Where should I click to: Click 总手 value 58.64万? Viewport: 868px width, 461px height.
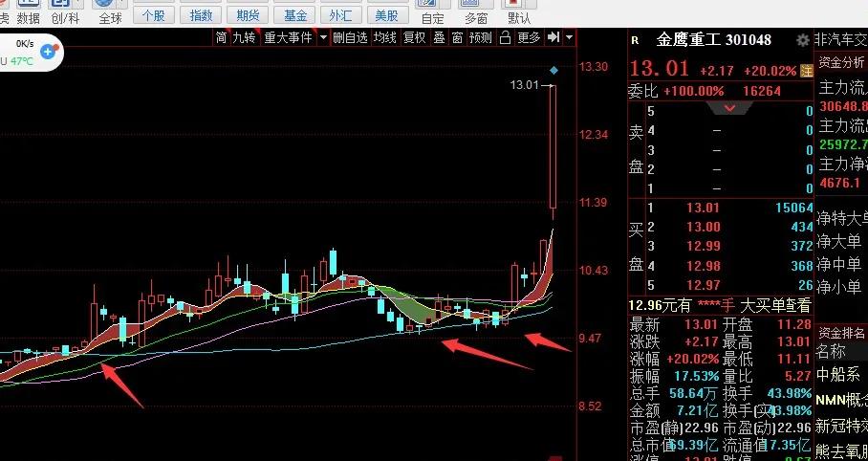pyautogui.click(x=694, y=393)
